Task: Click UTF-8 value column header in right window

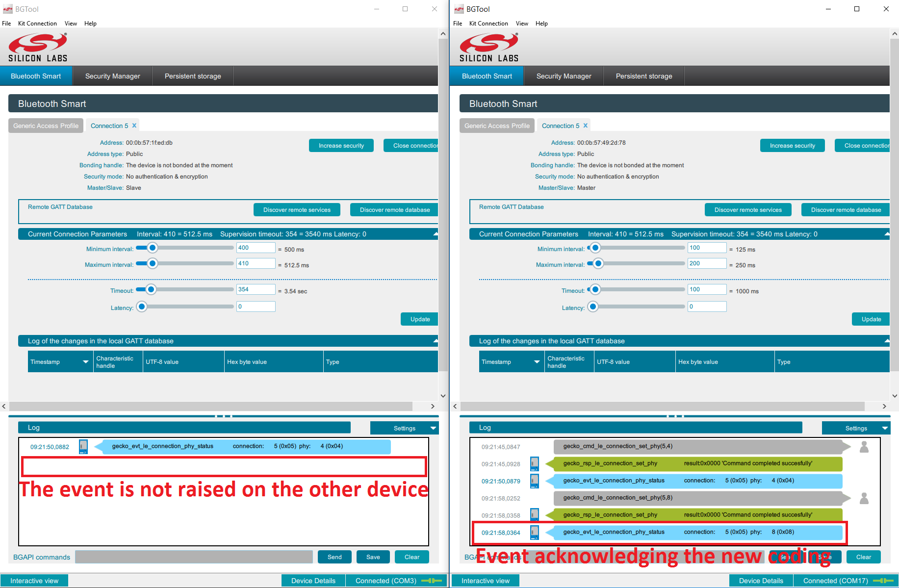Action: pyautogui.click(x=635, y=362)
